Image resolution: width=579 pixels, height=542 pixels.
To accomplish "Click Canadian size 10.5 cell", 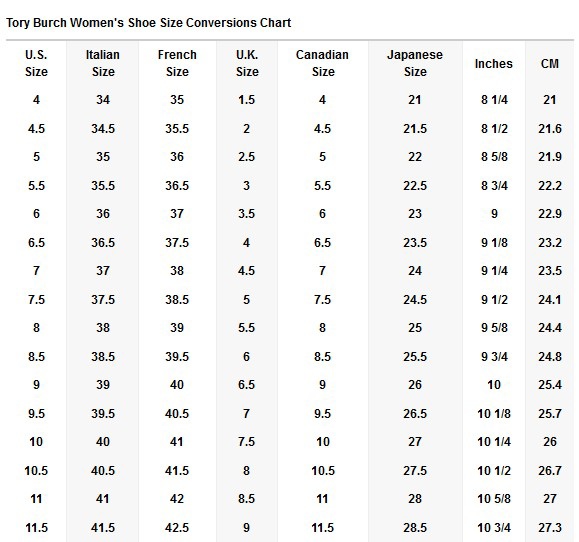I will (323, 471).
